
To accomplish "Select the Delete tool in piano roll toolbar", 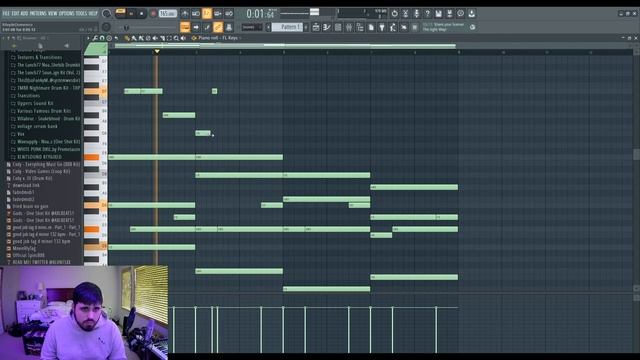I will click(x=148, y=38).
